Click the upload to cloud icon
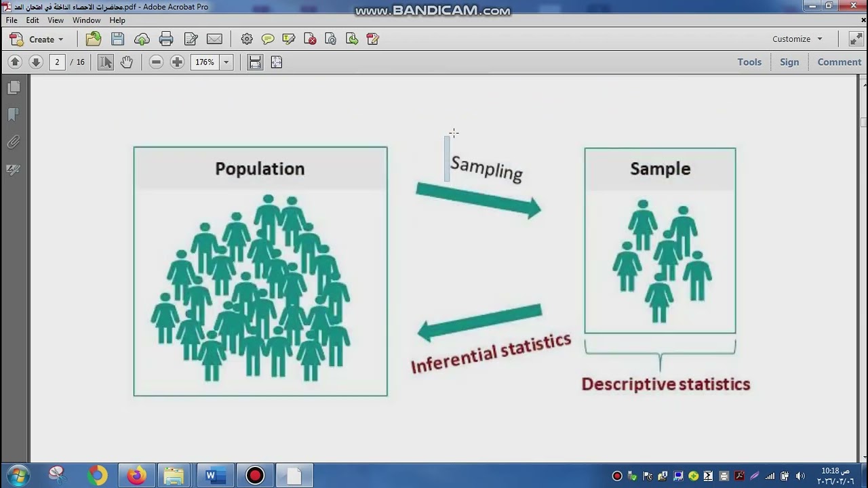The width and height of the screenshot is (868, 488). (142, 39)
